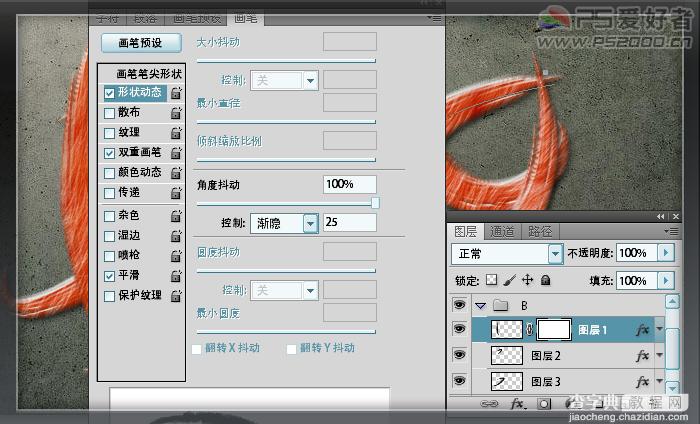The image size is (700, 424).
Task: Click the add layer mask icon
Action: point(544,403)
